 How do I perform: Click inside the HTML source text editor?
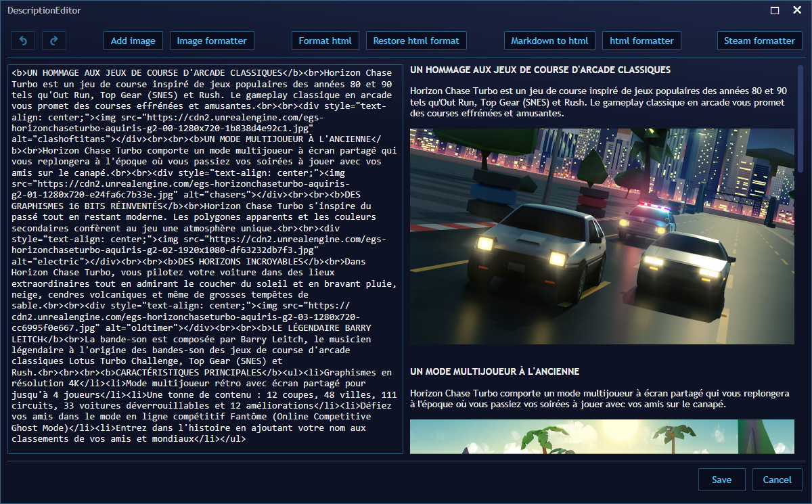point(205,259)
